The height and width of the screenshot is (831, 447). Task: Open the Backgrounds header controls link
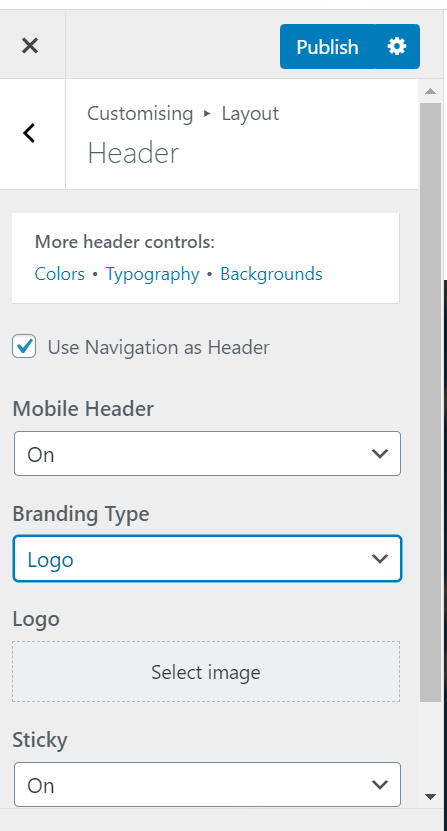[271, 274]
